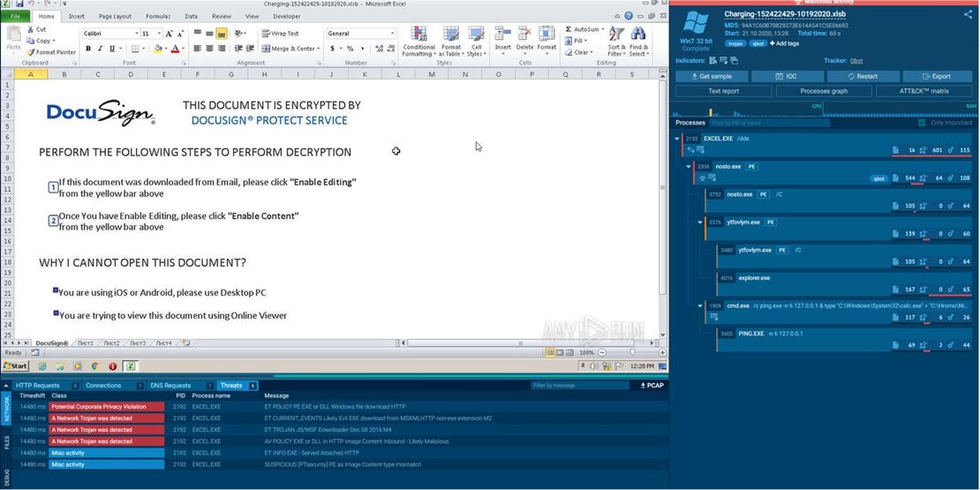Click the Wrap Text button

(280, 34)
